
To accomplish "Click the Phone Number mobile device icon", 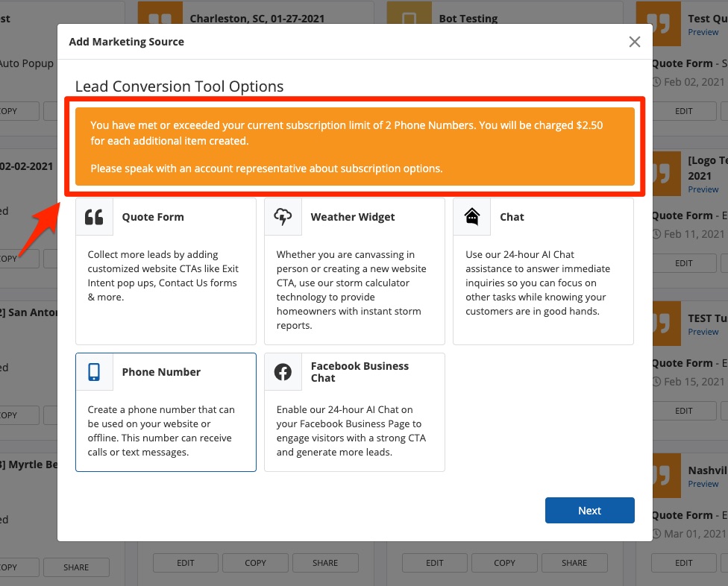I will pyautogui.click(x=94, y=372).
